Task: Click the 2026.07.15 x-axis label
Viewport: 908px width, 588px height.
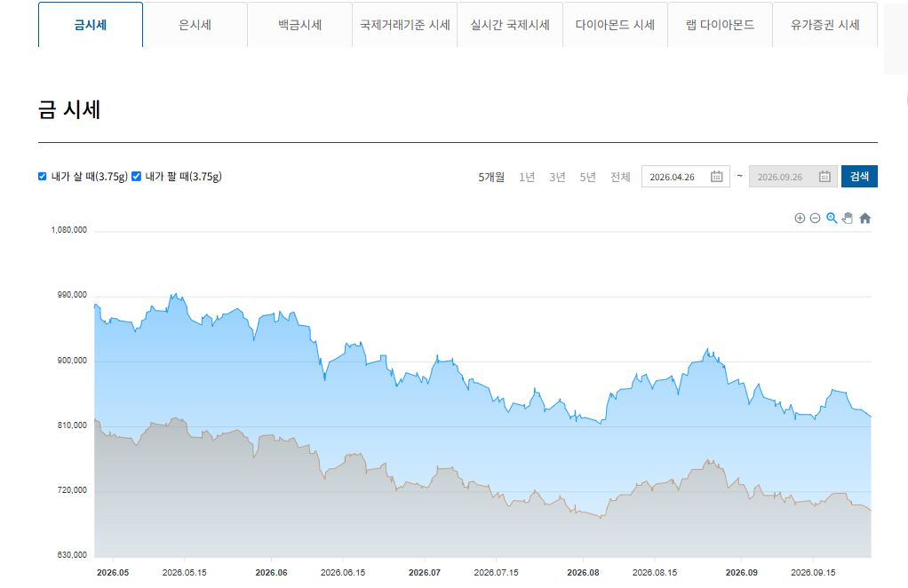Action: [x=496, y=572]
